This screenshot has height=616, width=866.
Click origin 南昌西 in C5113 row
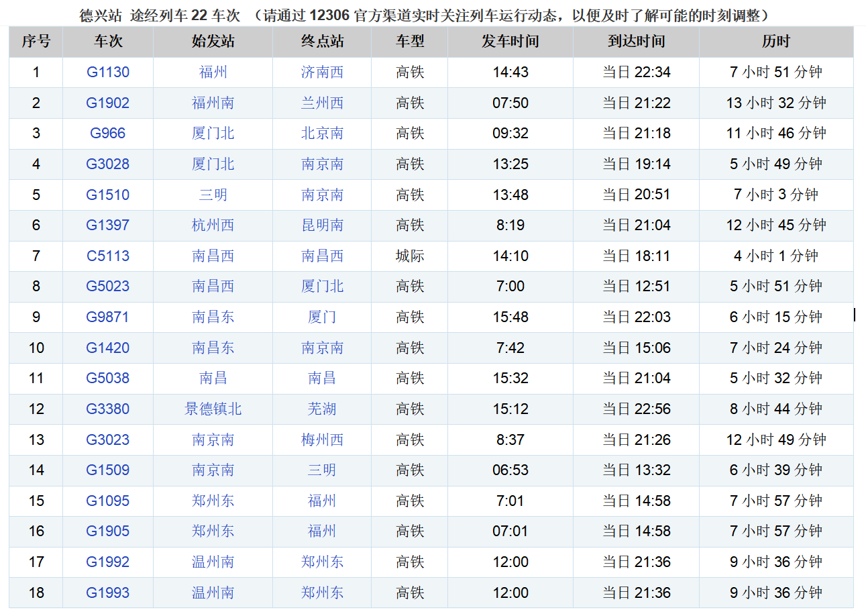(213, 256)
